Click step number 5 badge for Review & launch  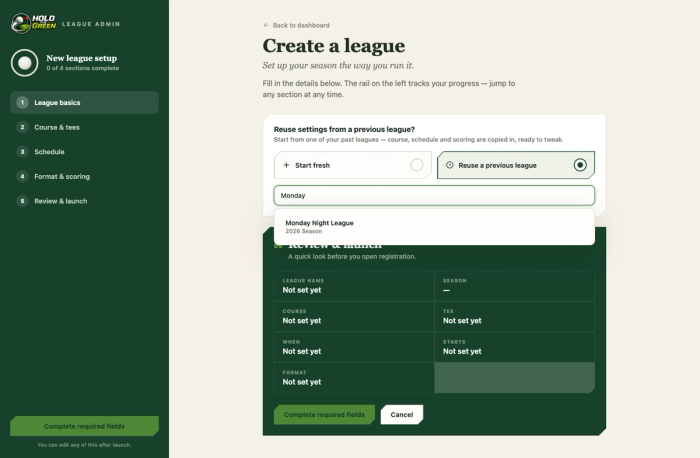[x=22, y=201]
